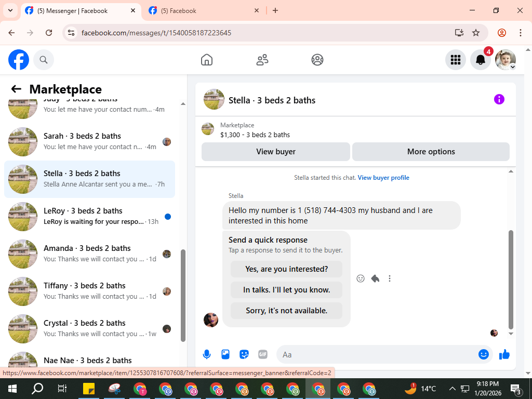Open the View buyer profile link
Viewport: 532px width, 399px height.
pos(383,178)
